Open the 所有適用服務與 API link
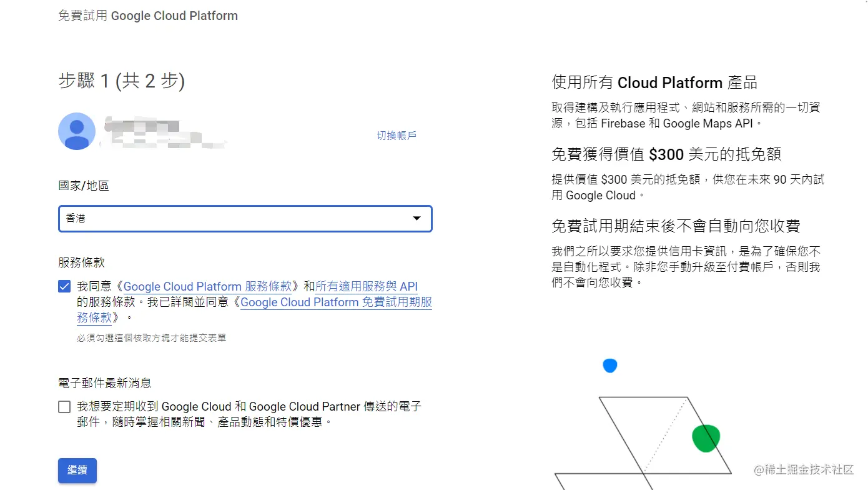Viewport: 868px width, 490px height. (367, 287)
